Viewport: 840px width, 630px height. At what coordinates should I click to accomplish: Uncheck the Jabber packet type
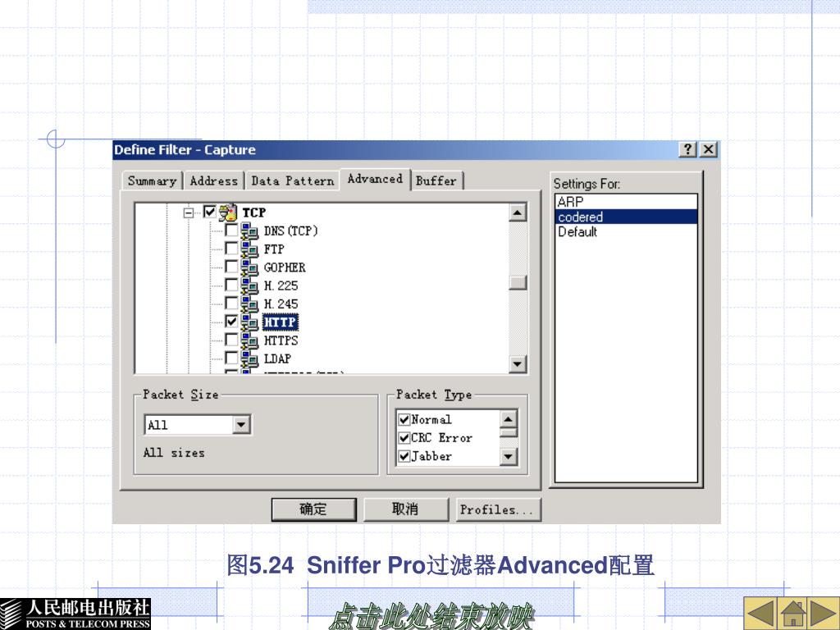[404, 456]
